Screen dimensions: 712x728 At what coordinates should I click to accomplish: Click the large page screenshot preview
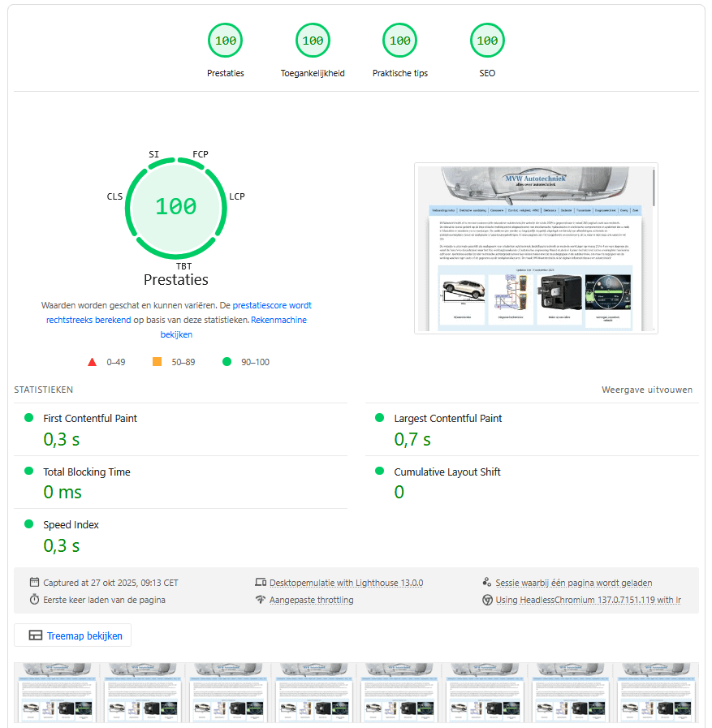point(536,248)
